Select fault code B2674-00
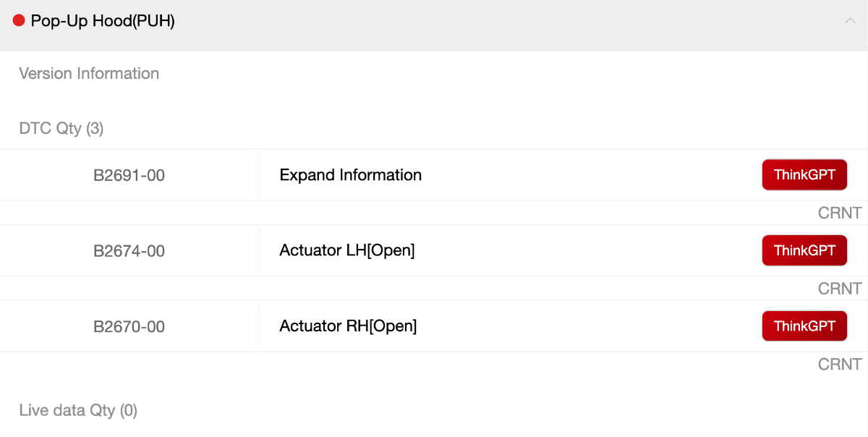This screenshot has width=868, height=437. pyautogui.click(x=129, y=251)
